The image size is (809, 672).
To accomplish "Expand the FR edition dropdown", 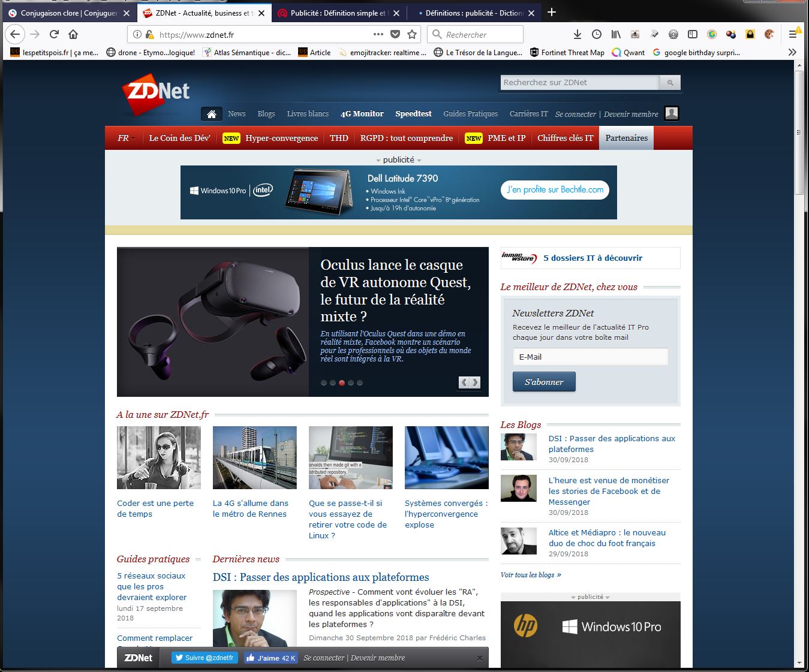I will coord(126,138).
